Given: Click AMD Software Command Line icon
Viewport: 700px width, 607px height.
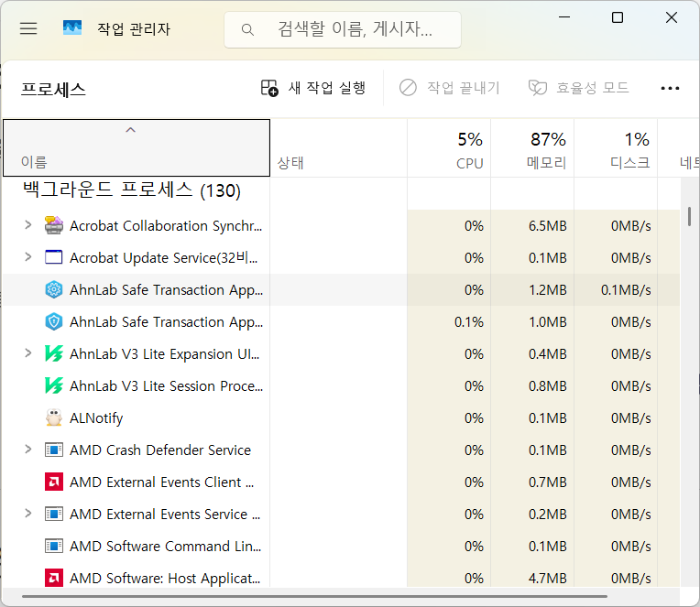Looking at the screenshot, I should [x=54, y=547].
